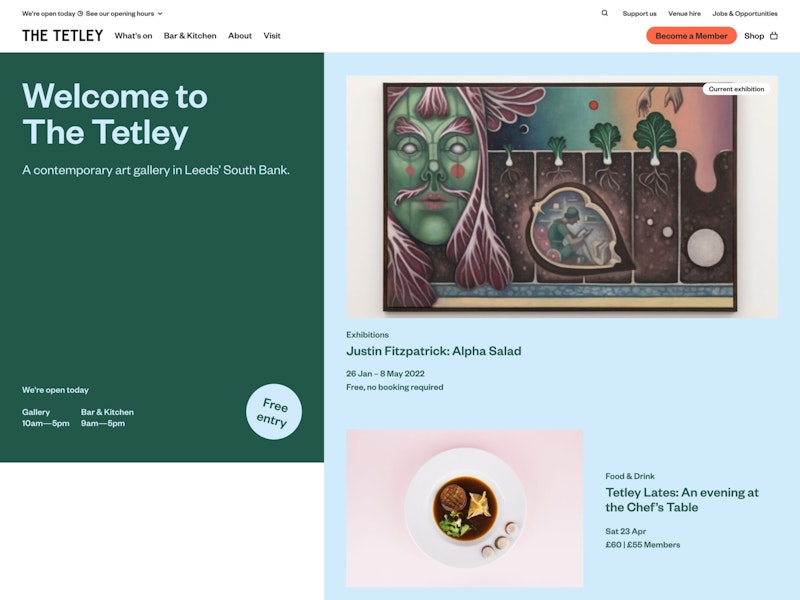Click the search magnifier icon
The height and width of the screenshot is (600, 800).
point(604,13)
